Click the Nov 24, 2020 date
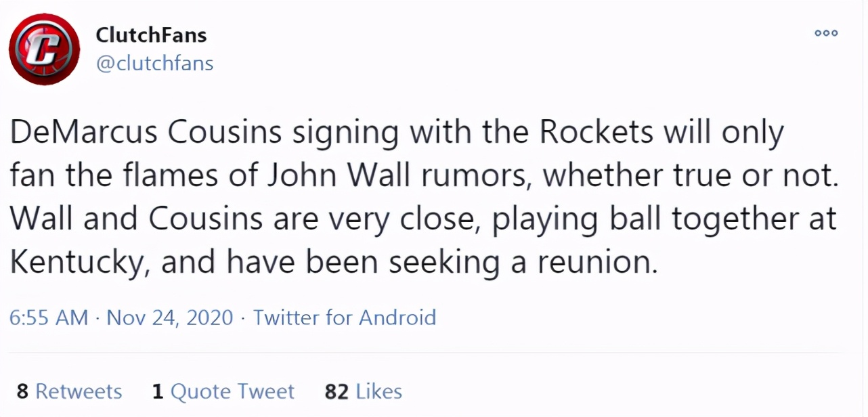 pos(170,317)
